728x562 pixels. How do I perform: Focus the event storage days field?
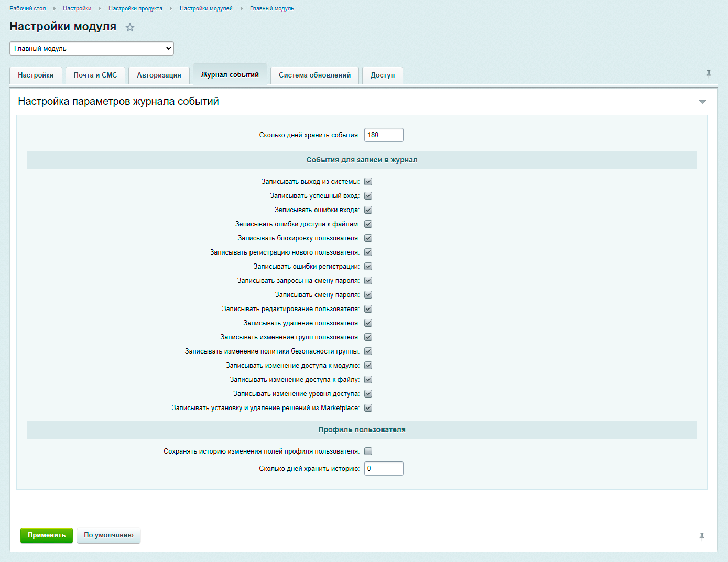click(x=384, y=135)
